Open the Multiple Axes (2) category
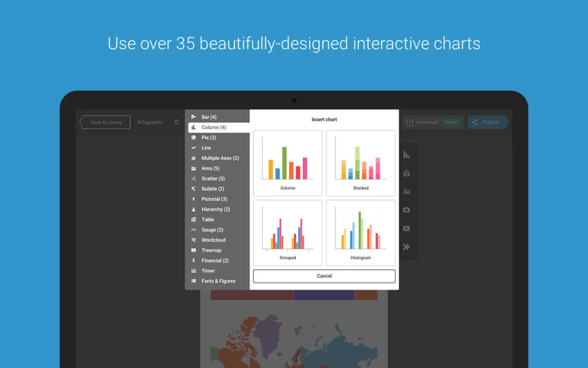The height and width of the screenshot is (368, 588). (x=217, y=158)
